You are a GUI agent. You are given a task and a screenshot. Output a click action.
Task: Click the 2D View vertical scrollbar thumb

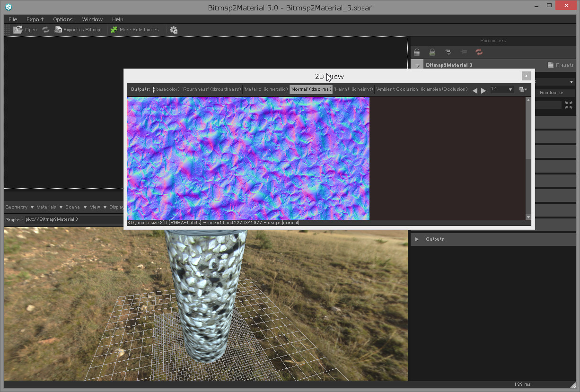(x=528, y=131)
